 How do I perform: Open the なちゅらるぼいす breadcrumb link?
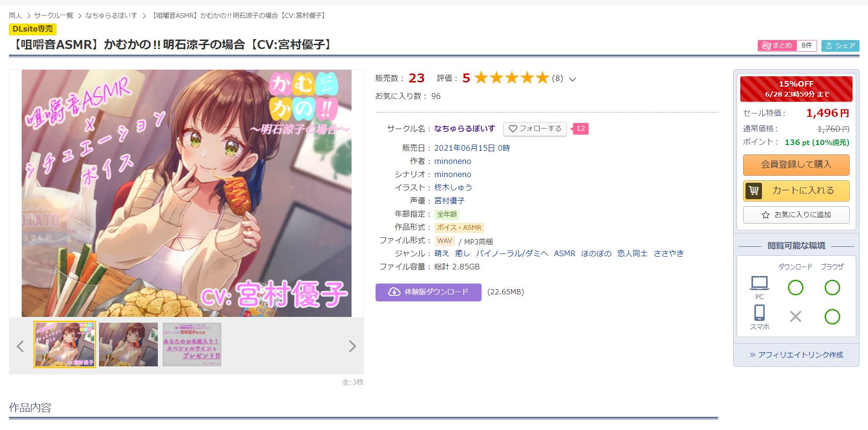click(x=111, y=16)
